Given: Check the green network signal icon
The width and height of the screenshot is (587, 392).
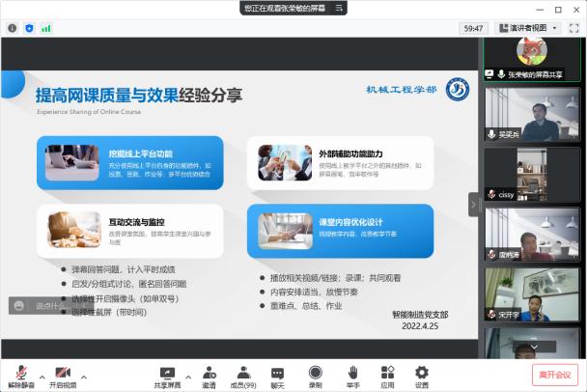Looking at the screenshot, I should click(46, 28).
